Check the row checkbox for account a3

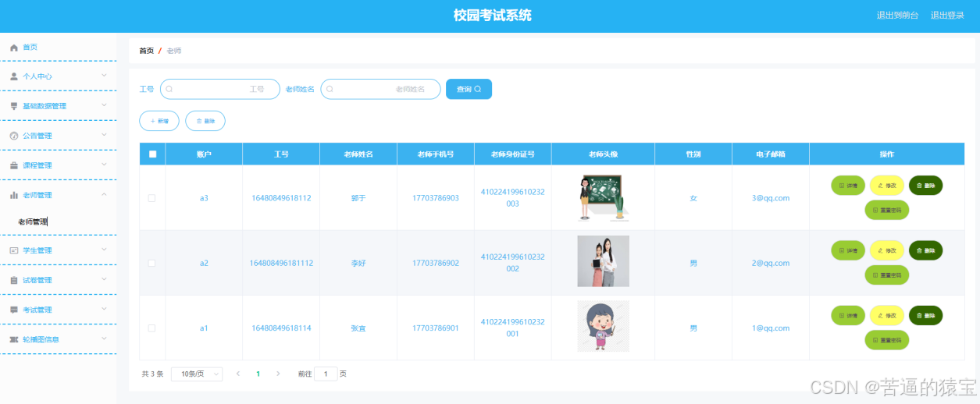(151, 198)
